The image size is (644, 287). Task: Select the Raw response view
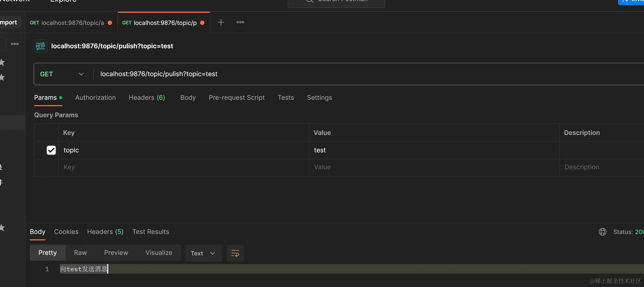80,253
